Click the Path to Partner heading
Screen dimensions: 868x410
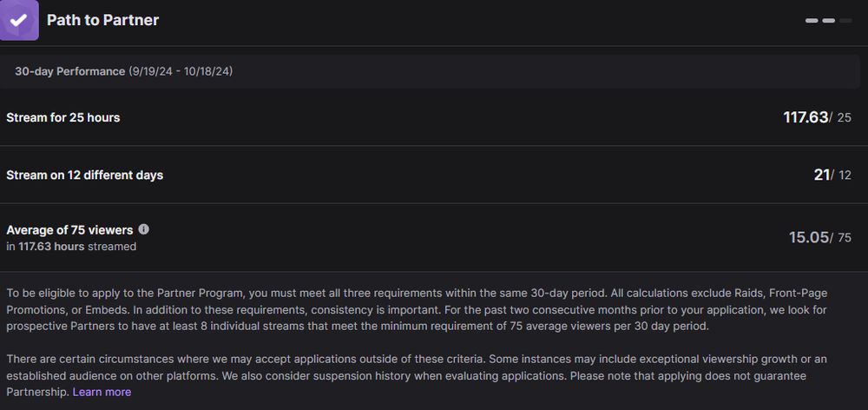tap(102, 20)
